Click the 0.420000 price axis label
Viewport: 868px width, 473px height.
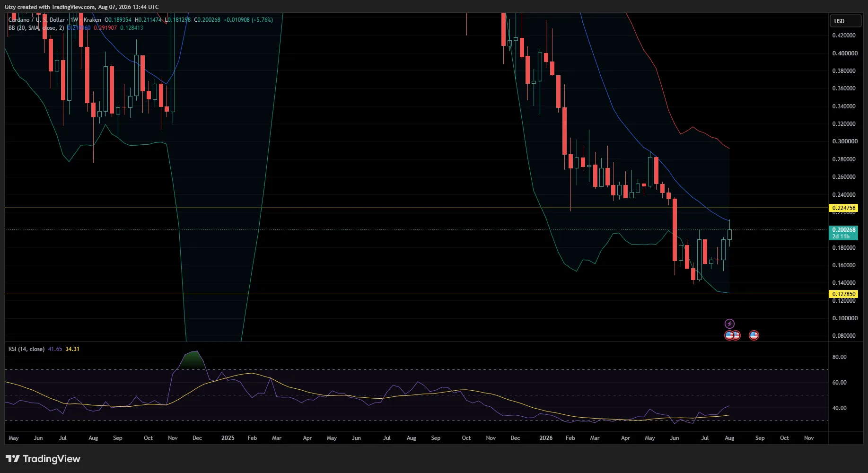tap(844, 35)
